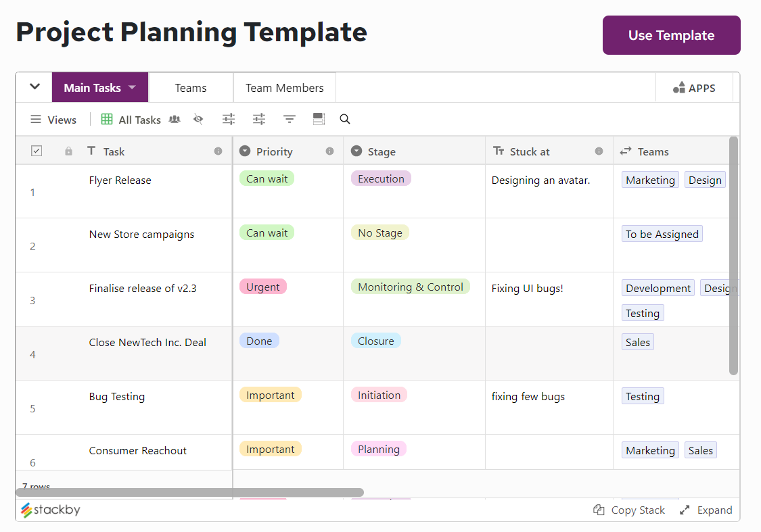Switch to the Teams tab
Screen dimensions: 761x532
[190, 87]
